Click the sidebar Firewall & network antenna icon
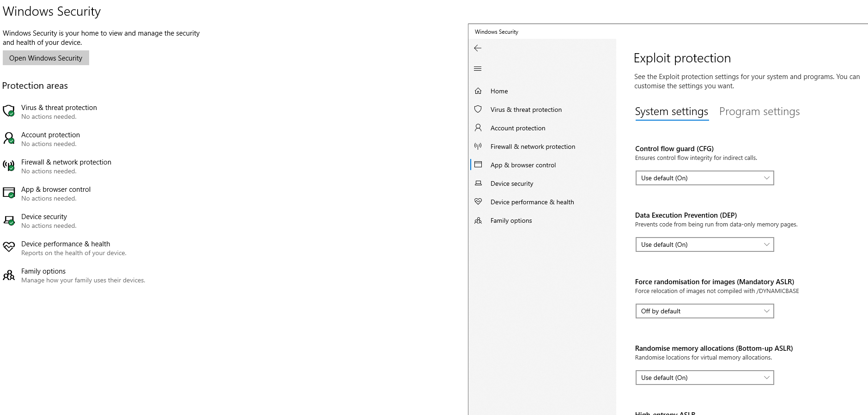The width and height of the screenshot is (868, 415). click(478, 146)
